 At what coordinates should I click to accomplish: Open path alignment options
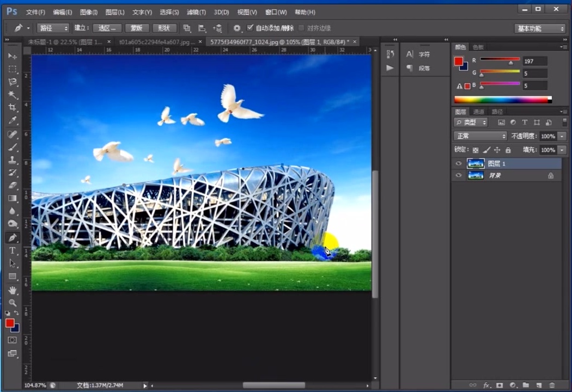point(202,28)
